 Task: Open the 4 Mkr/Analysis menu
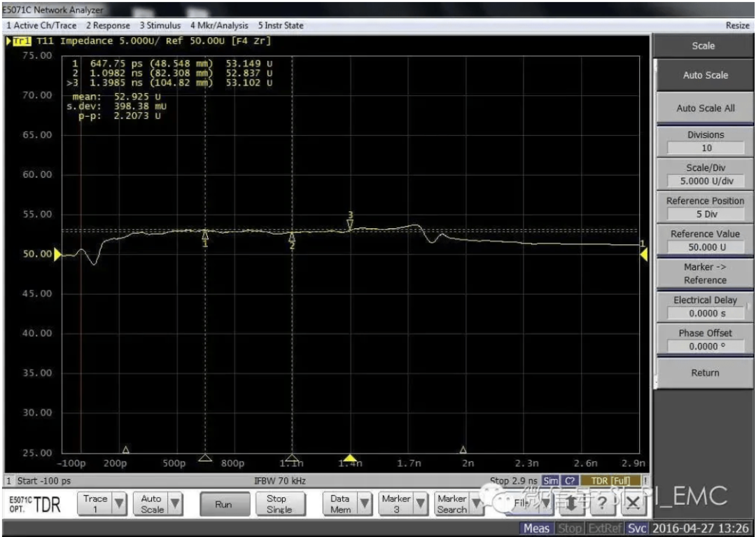[x=219, y=25]
